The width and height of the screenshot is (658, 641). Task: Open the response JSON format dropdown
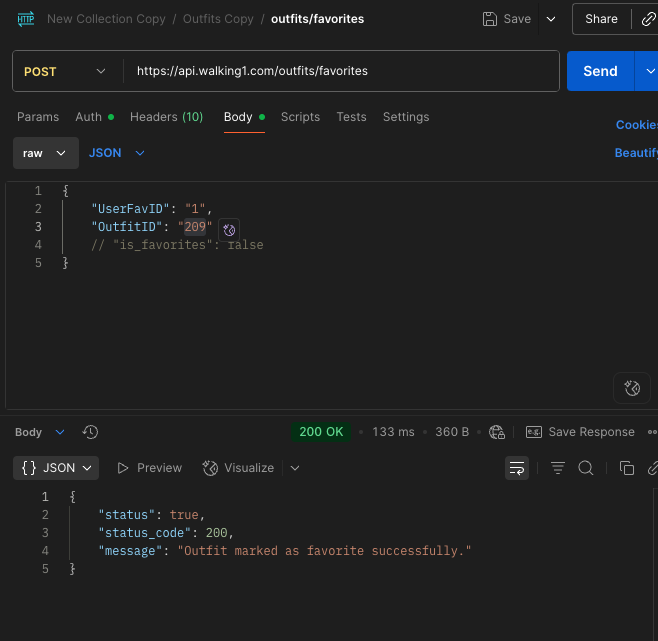[x=56, y=468]
